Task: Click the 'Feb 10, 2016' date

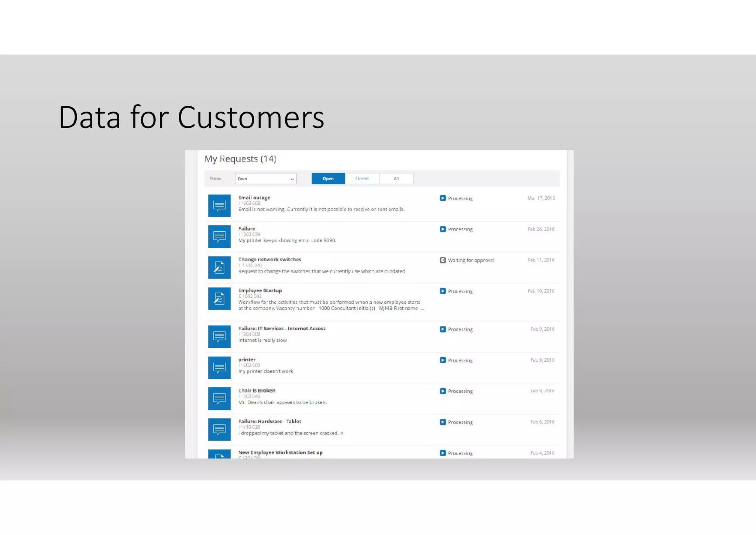Action: pos(541,291)
